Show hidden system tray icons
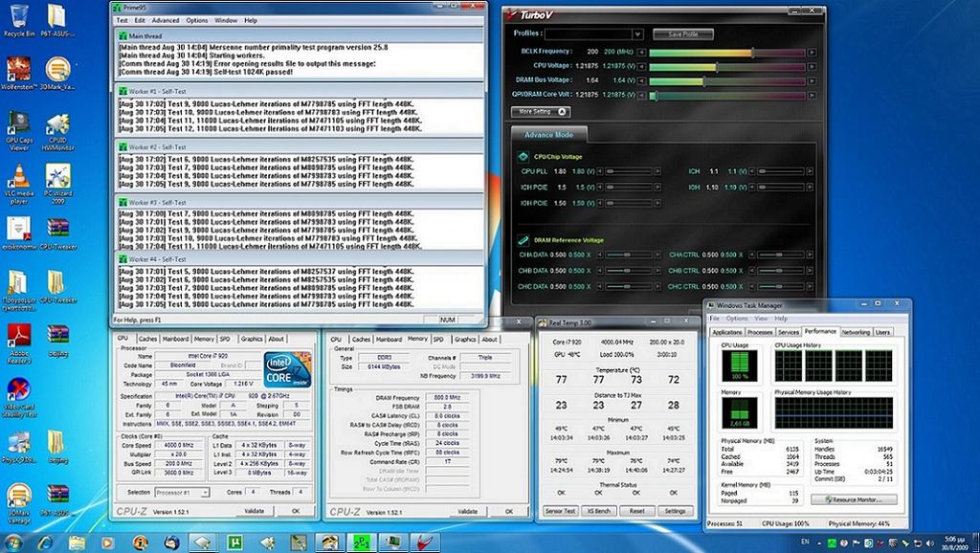 (x=820, y=543)
